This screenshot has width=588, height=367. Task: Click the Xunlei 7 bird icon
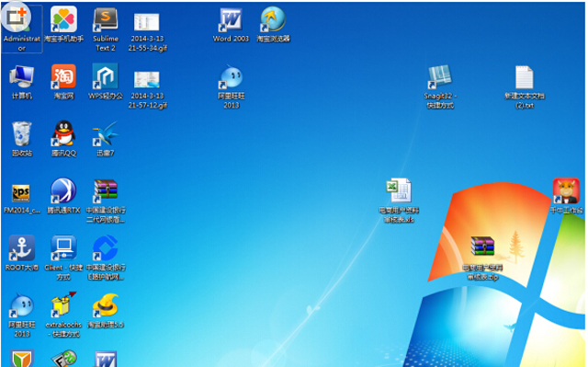[x=106, y=133]
